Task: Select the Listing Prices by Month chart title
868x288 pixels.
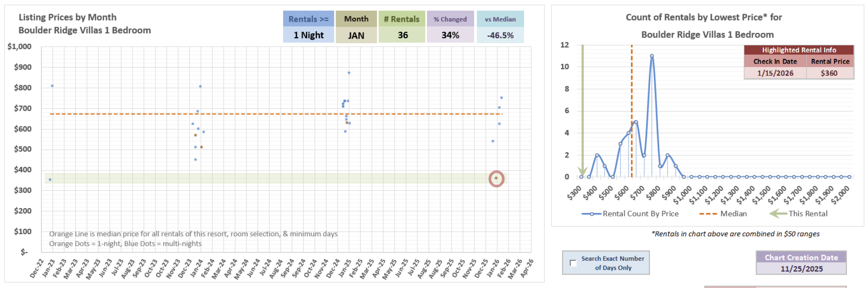Action: pyautogui.click(x=85, y=23)
